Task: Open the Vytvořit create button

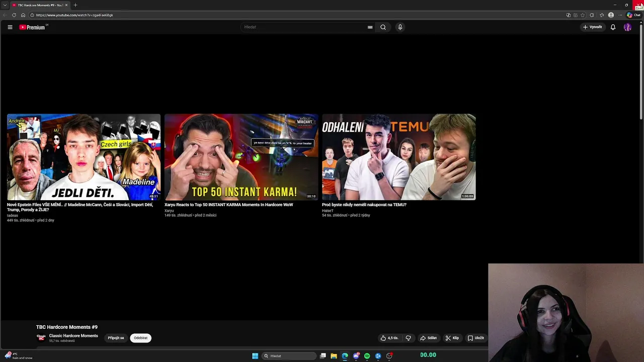Action: 593,27
